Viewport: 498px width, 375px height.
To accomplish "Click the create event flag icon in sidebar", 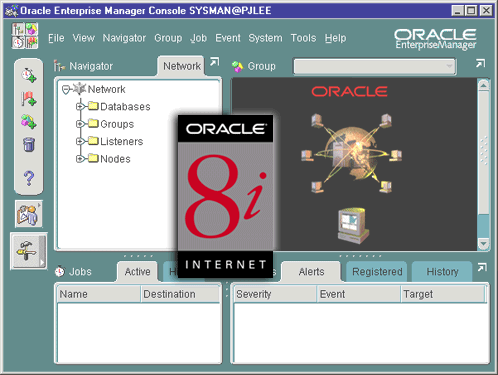I will (x=29, y=99).
